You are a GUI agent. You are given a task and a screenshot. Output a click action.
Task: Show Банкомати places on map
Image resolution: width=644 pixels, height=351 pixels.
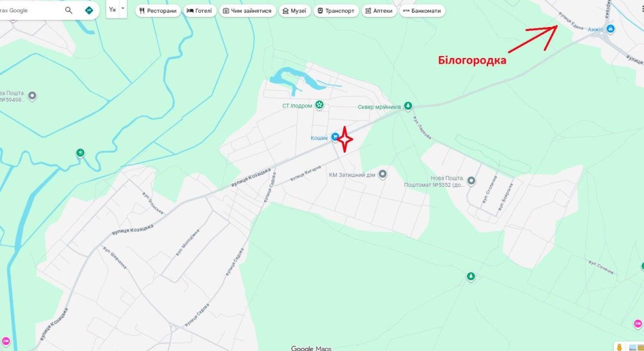(422, 11)
